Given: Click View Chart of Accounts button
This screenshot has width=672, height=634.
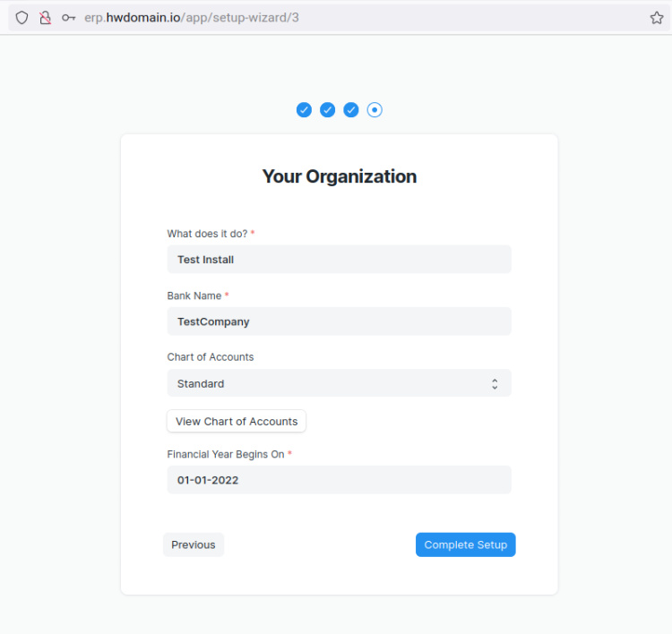Looking at the screenshot, I should point(237,421).
